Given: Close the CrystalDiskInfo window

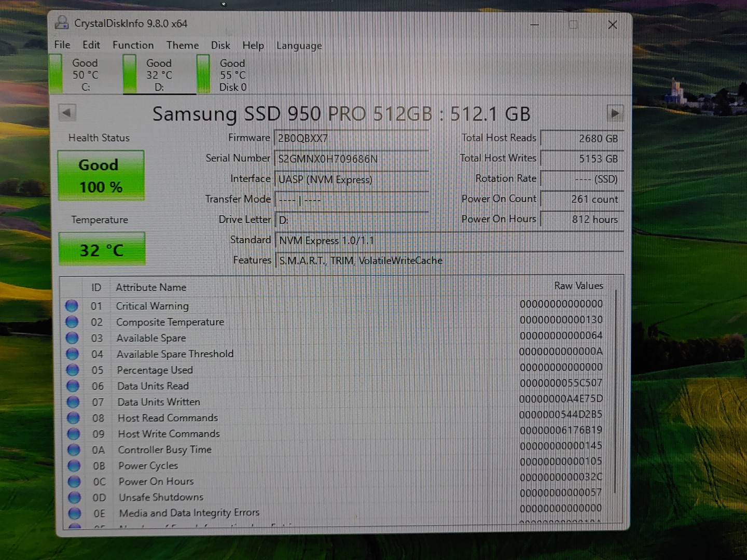Looking at the screenshot, I should click(613, 24).
